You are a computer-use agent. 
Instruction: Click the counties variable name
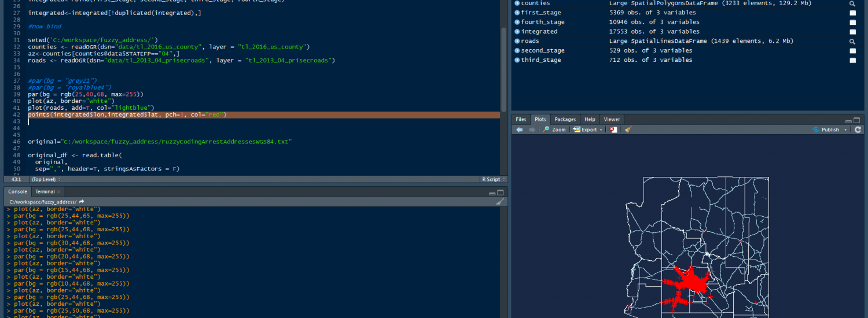[x=535, y=3]
